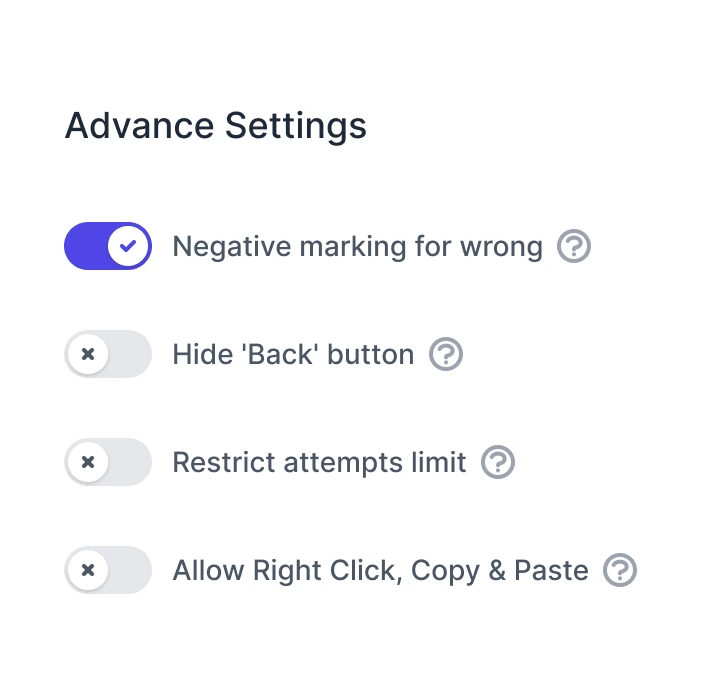Click the Advance Settings heading
The image size is (706, 690).
tap(215, 127)
